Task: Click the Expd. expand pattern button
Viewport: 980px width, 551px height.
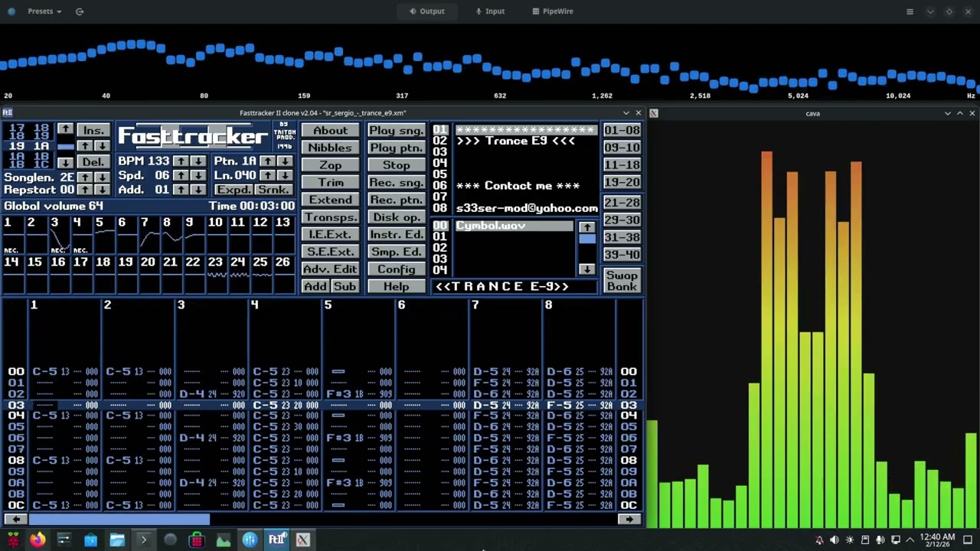Action: (233, 190)
